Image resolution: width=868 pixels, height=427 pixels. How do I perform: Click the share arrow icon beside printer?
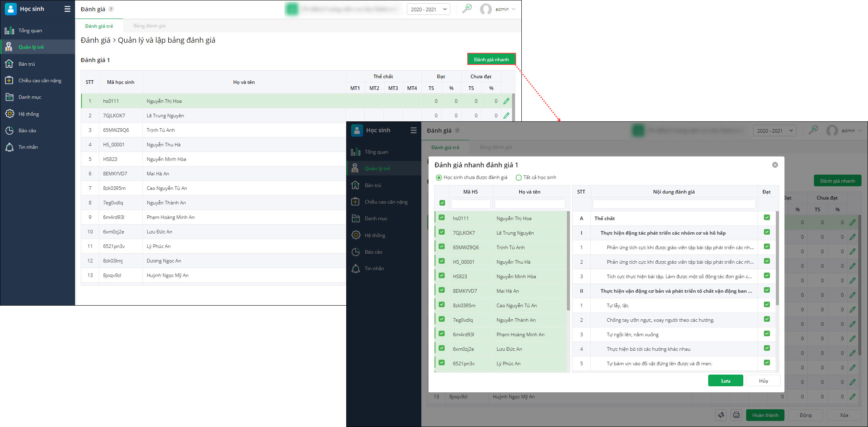[x=721, y=415]
